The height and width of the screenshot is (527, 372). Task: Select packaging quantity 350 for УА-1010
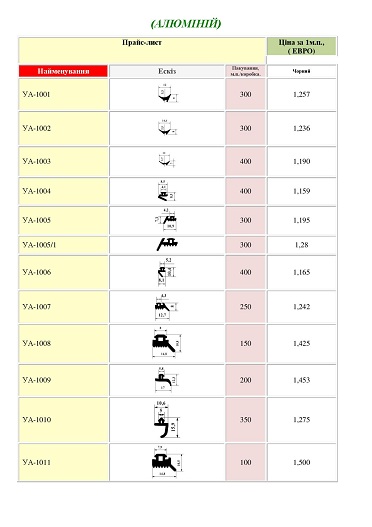click(x=245, y=420)
